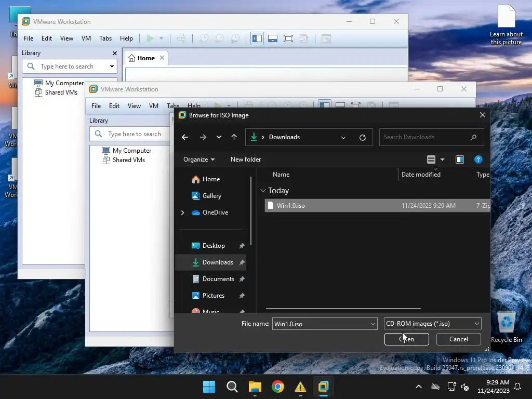This screenshot has height=399, width=532.
Task: Expand the OneDrive tree node
Action: pyautogui.click(x=182, y=212)
